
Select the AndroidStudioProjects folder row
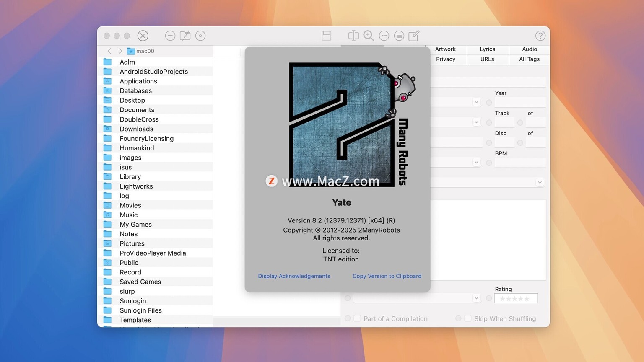point(155,72)
